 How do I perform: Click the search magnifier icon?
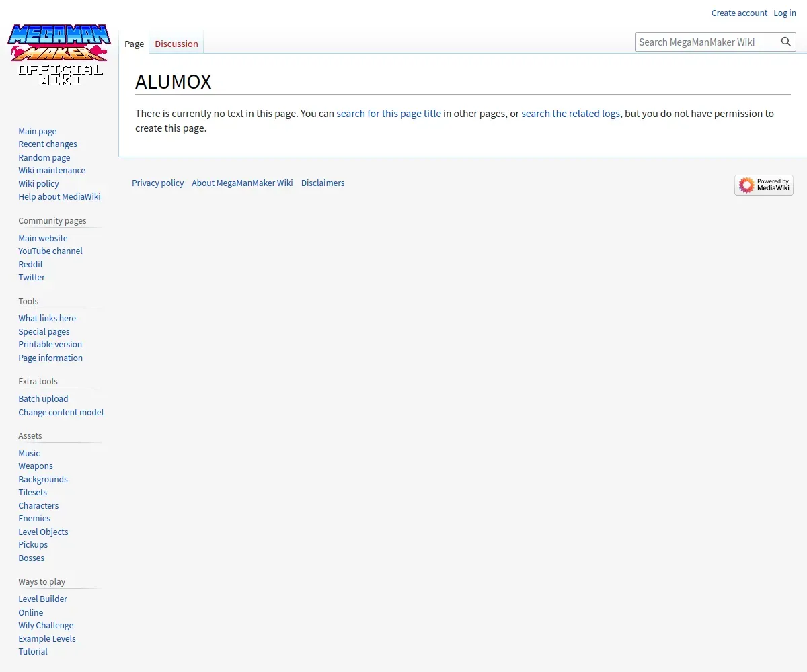click(x=785, y=42)
